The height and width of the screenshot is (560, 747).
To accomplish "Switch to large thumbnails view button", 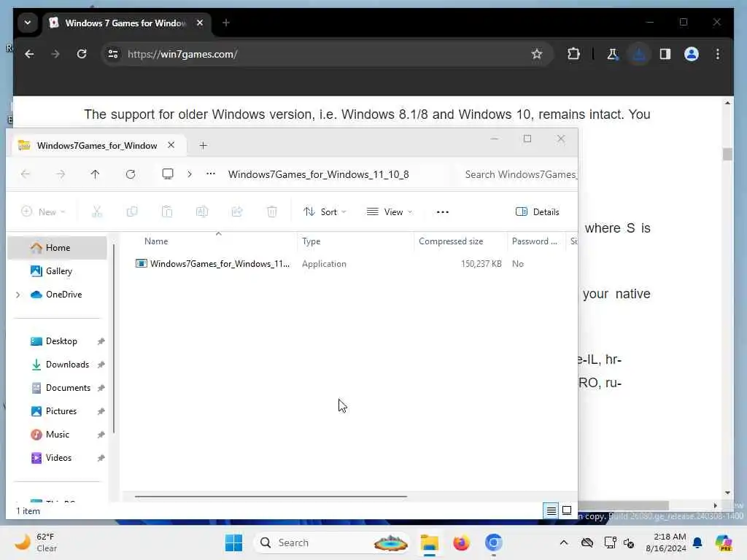I will pyautogui.click(x=567, y=511).
